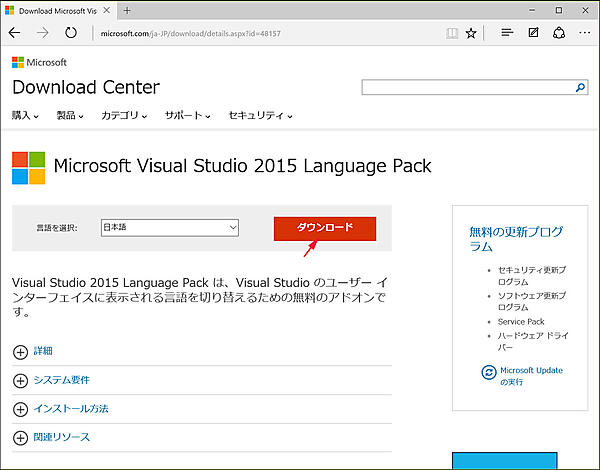
Task: Click the search magnifier icon
Action: tap(580, 88)
